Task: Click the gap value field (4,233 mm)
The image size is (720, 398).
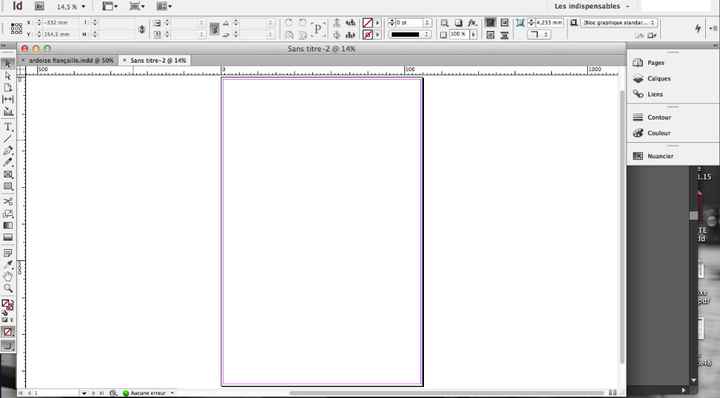Action: pos(549,22)
